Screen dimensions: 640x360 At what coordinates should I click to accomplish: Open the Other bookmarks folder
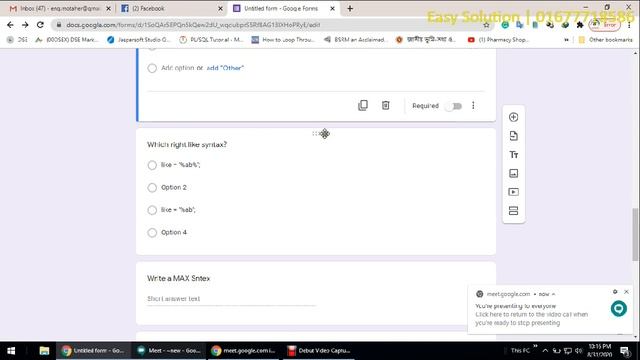606,40
